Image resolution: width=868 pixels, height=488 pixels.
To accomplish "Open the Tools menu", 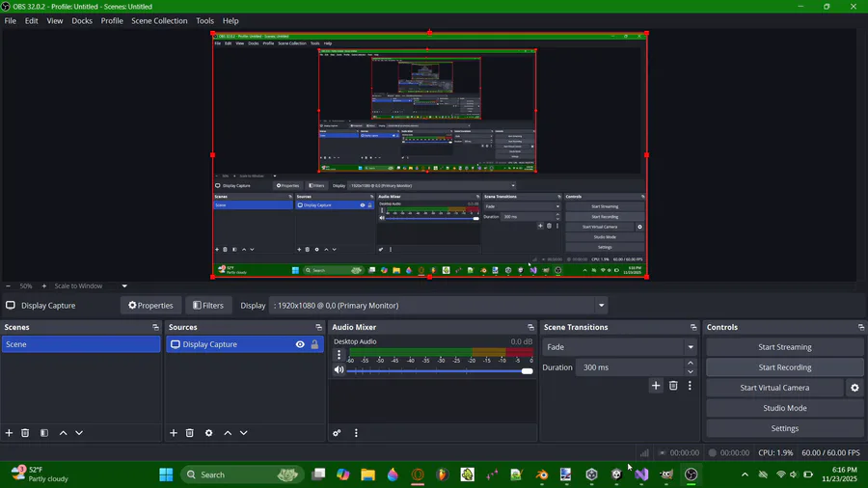I will 204,20.
